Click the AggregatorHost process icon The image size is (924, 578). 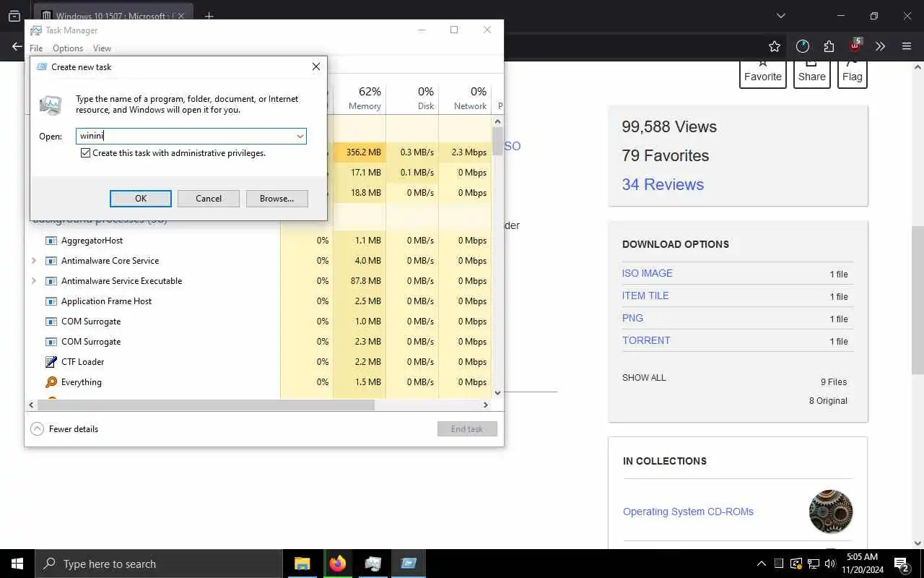(x=51, y=241)
